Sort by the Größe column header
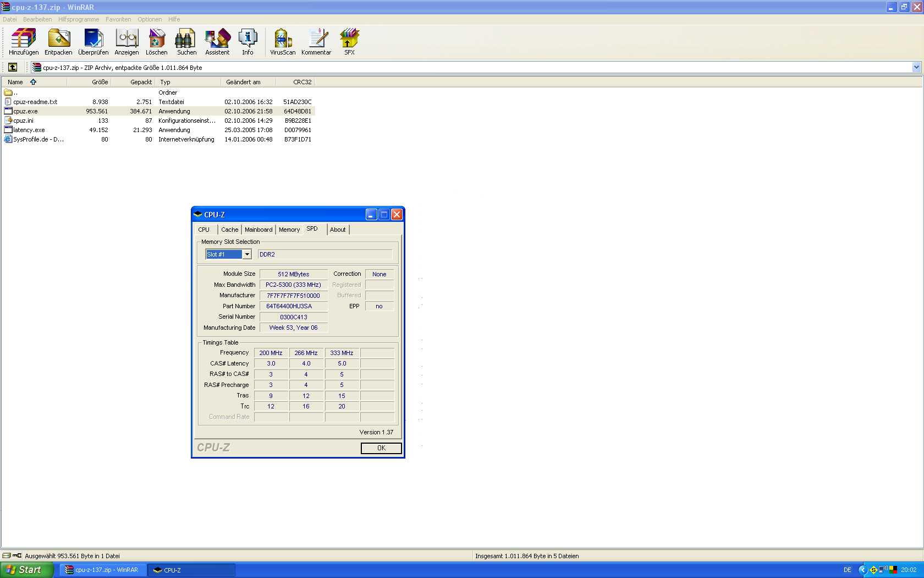Viewport: 924px width, 578px height. [x=89, y=82]
